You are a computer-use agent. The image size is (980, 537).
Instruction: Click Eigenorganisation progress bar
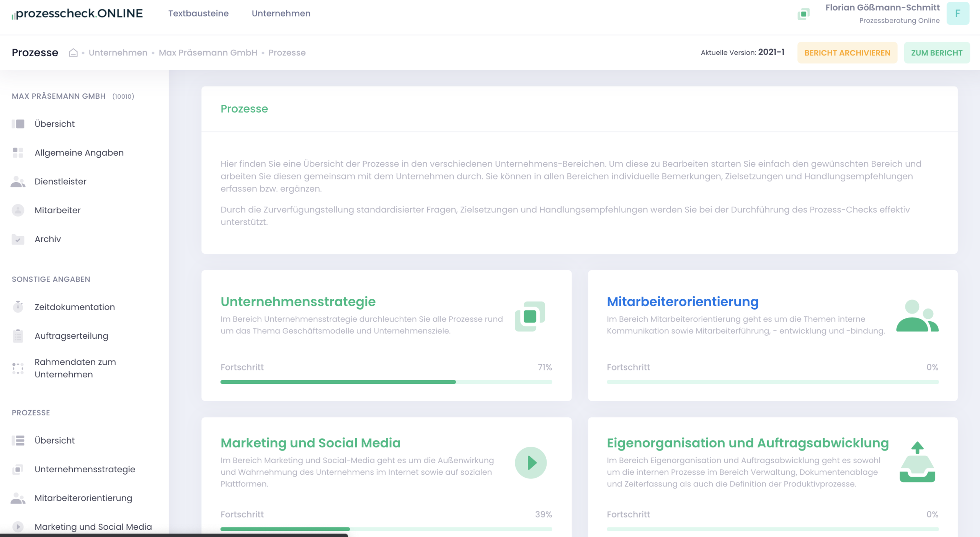click(773, 529)
